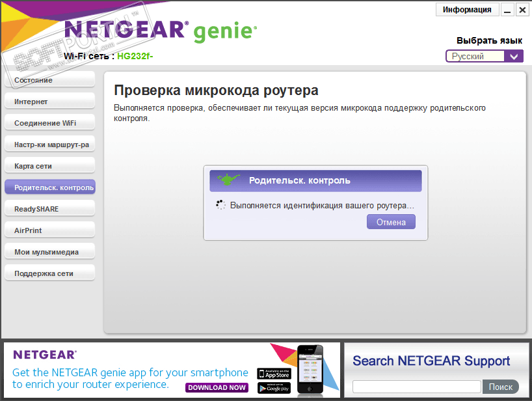Close the NETGEAR genie window
Viewport: 532px width, 401px height.
(522, 10)
